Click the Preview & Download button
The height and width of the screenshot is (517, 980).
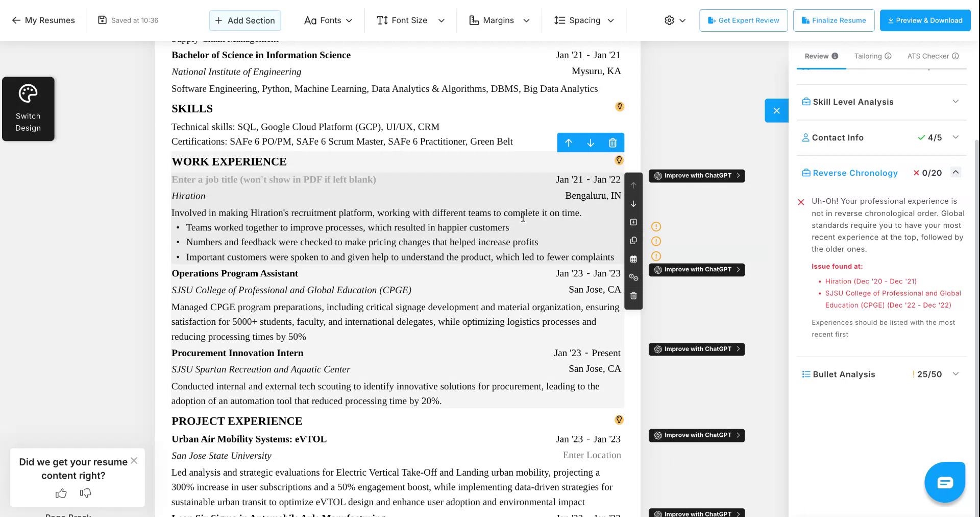coord(925,20)
